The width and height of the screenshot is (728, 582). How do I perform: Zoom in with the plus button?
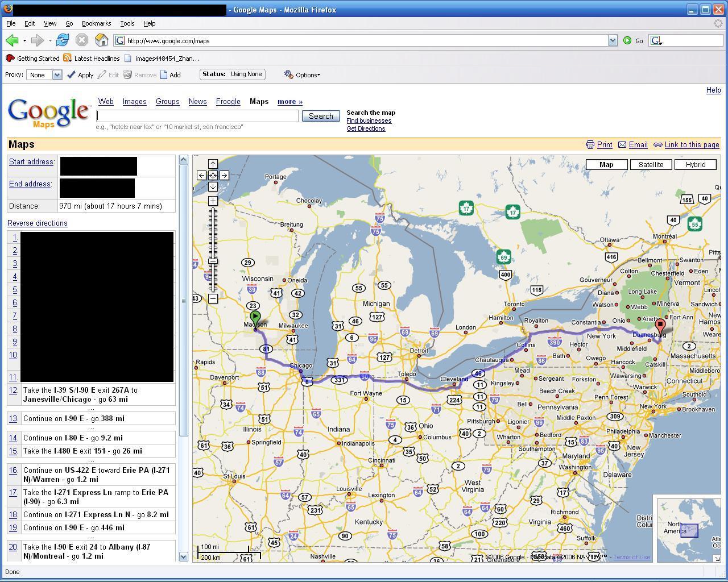click(213, 201)
